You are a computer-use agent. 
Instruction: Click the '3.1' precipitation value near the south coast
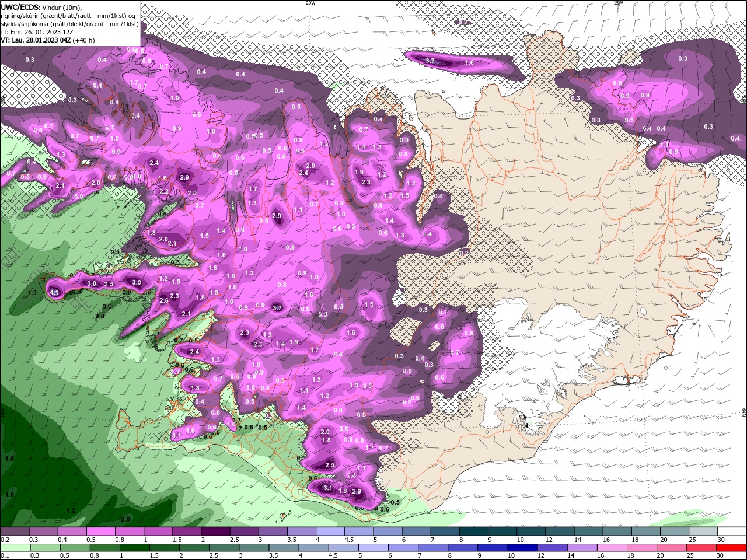pos(328,488)
